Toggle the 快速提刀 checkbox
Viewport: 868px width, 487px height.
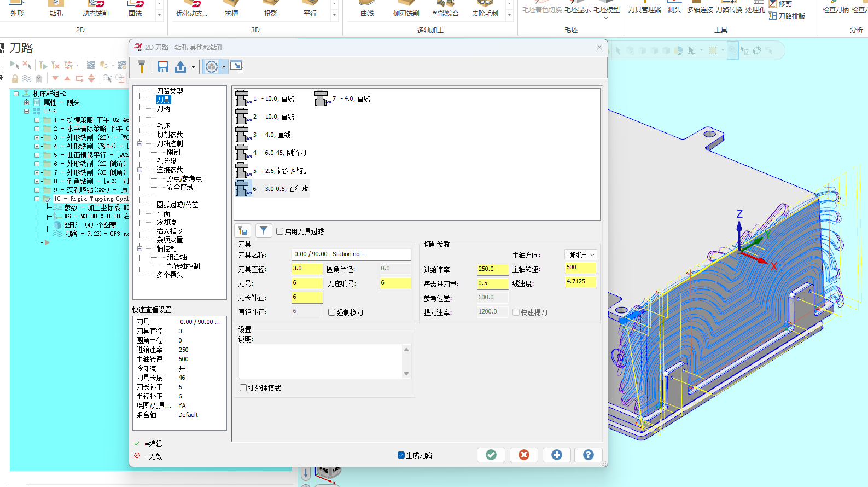516,312
